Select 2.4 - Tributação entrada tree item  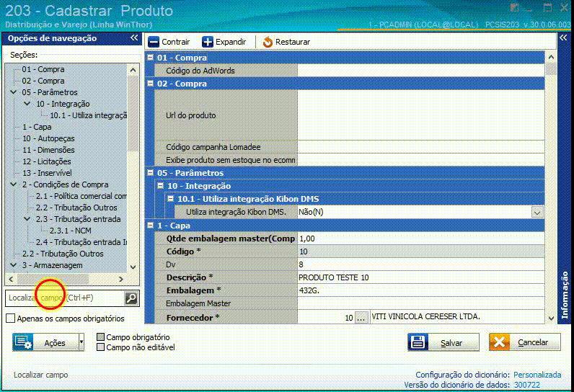pos(81,242)
